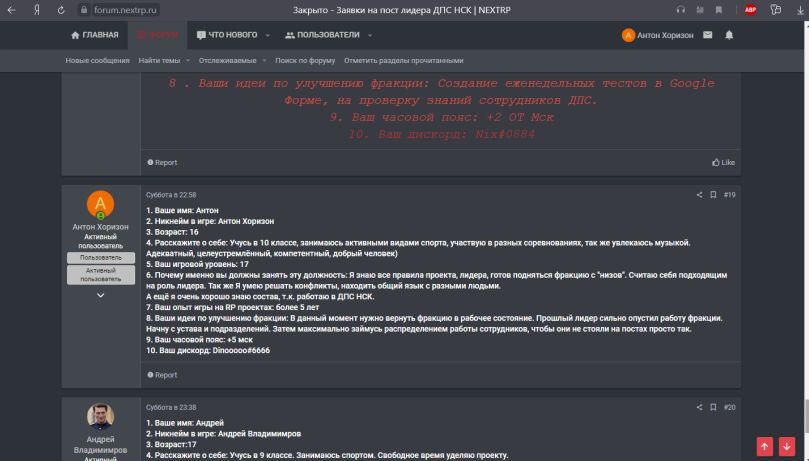This screenshot has height=461, width=809.
Task: Open private messages via the envelope icon
Action: click(708, 35)
